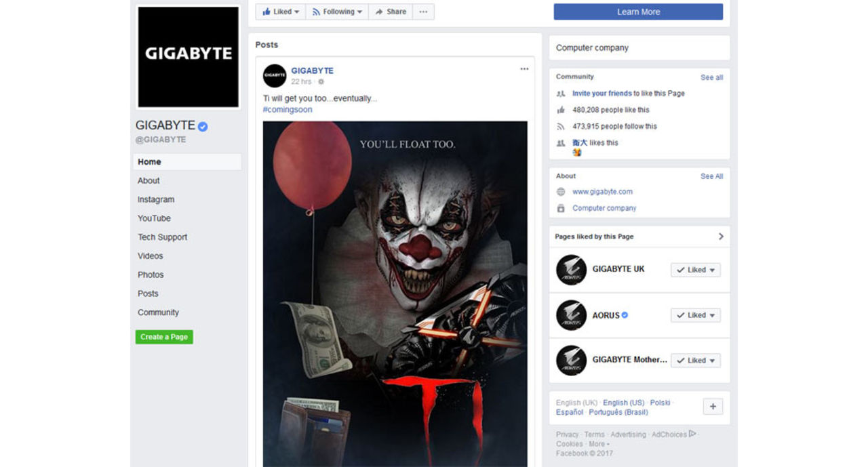The image size is (868, 467).
Task: Click the GIGABYTE Motherboard page avatar
Action: tap(571, 361)
